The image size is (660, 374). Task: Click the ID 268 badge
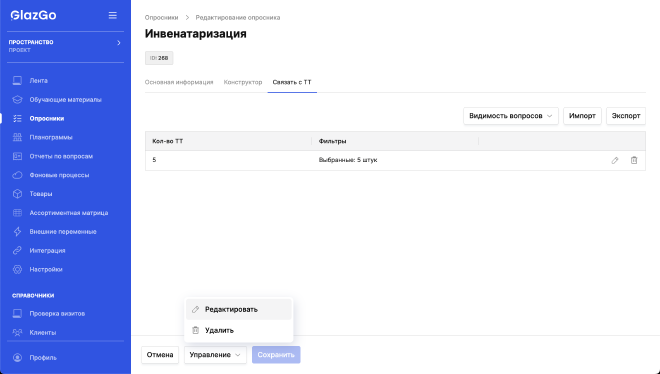tap(159, 58)
